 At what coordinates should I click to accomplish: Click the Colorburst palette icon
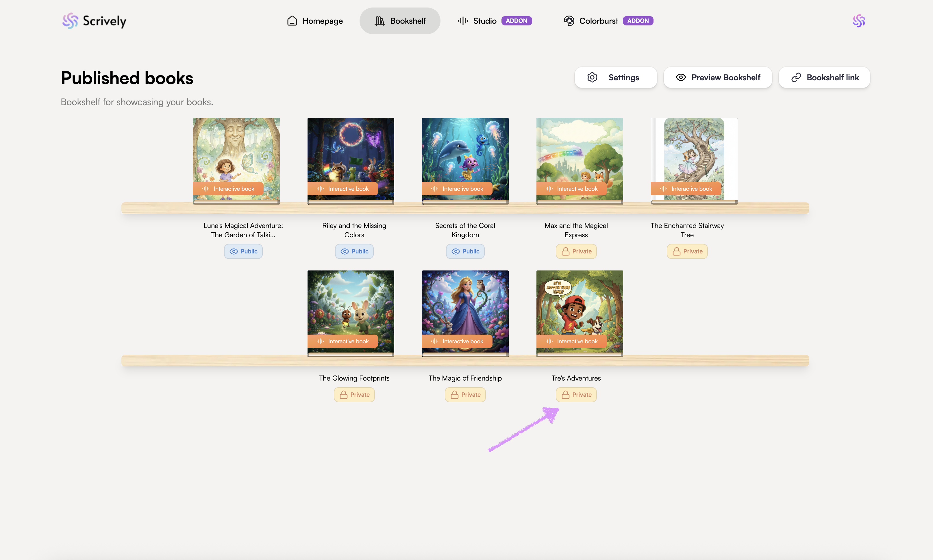pyautogui.click(x=569, y=21)
